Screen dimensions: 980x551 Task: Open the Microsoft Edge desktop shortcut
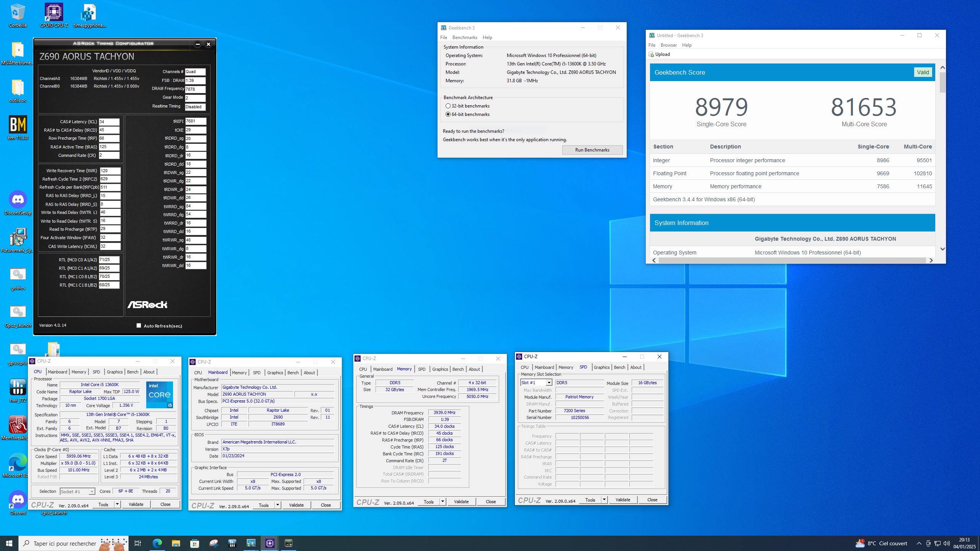click(18, 465)
